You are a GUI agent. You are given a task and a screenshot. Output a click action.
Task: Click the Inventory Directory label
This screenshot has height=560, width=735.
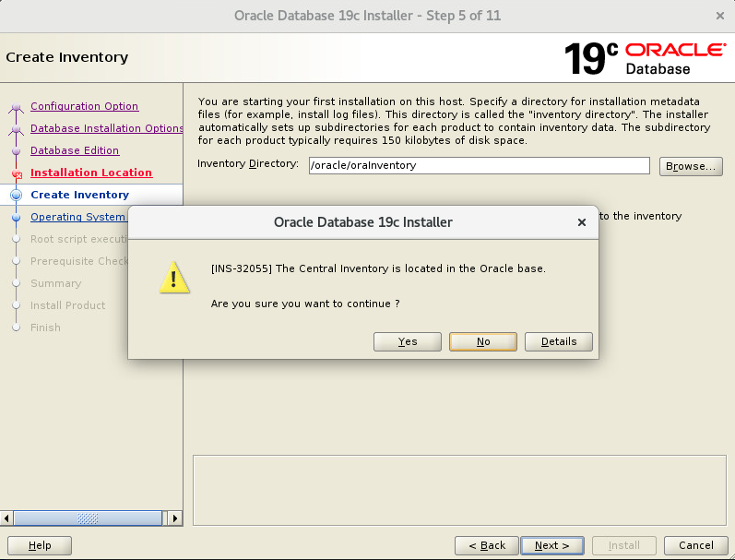pos(248,163)
